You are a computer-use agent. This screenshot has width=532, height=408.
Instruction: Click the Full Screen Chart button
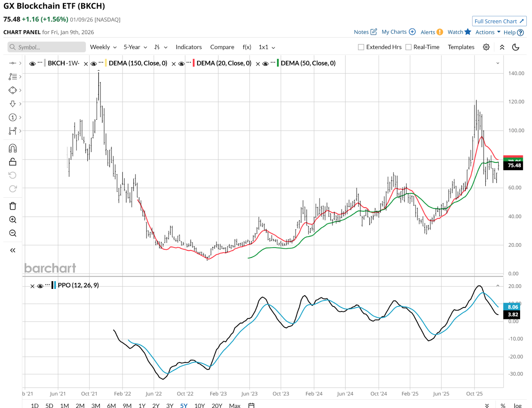tap(499, 21)
